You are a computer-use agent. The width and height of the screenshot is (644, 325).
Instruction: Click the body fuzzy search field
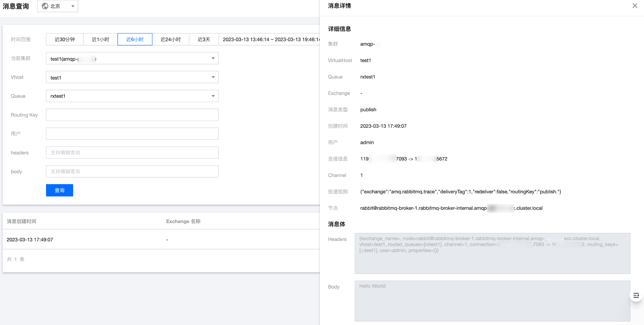[x=132, y=172]
